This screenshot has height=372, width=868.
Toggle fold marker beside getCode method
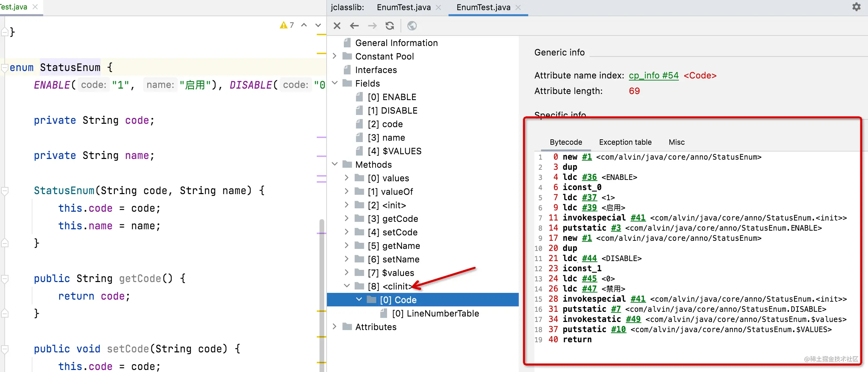[x=5, y=279]
